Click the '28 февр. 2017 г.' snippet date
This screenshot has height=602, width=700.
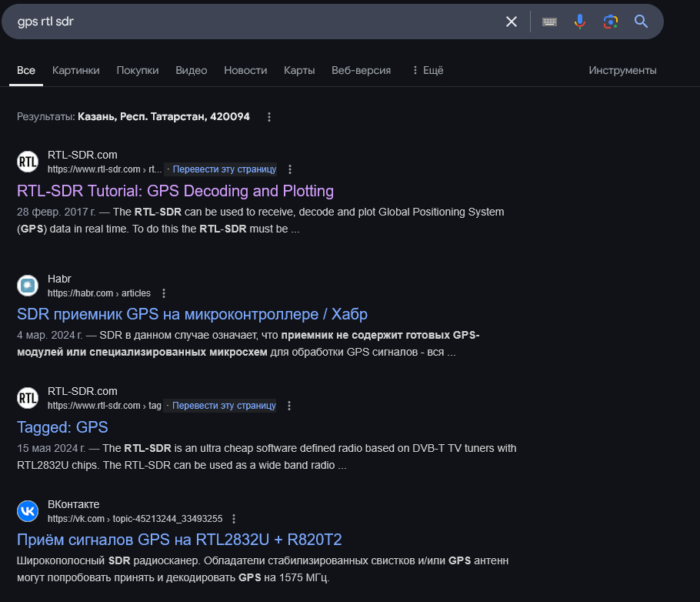tap(56, 212)
